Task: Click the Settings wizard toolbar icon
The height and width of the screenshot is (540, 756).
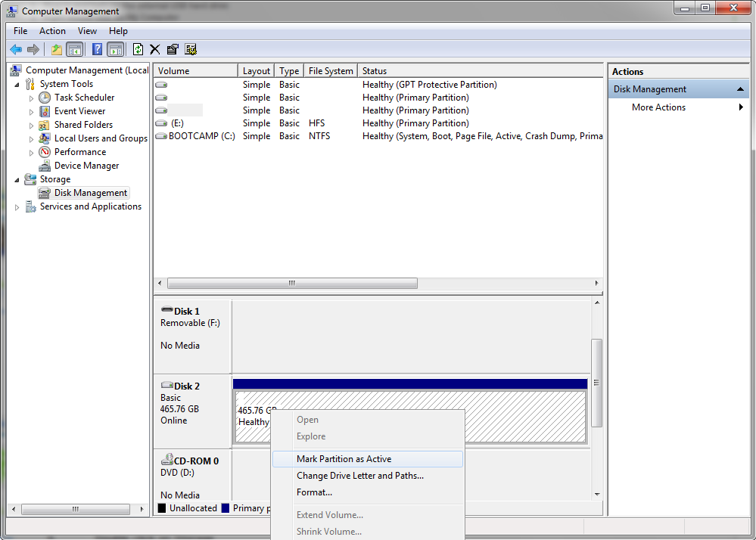Action: click(191, 49)
